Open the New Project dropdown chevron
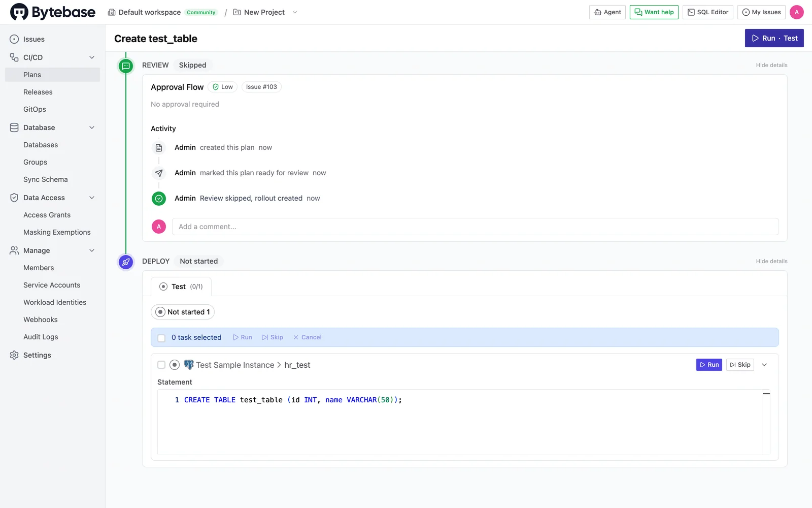The height and width of the screenshot is (508, 812). [x=295, y=12]
